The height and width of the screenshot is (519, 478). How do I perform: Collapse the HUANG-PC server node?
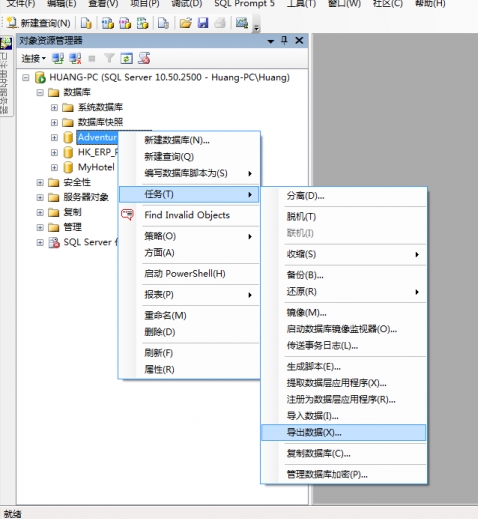25,78
